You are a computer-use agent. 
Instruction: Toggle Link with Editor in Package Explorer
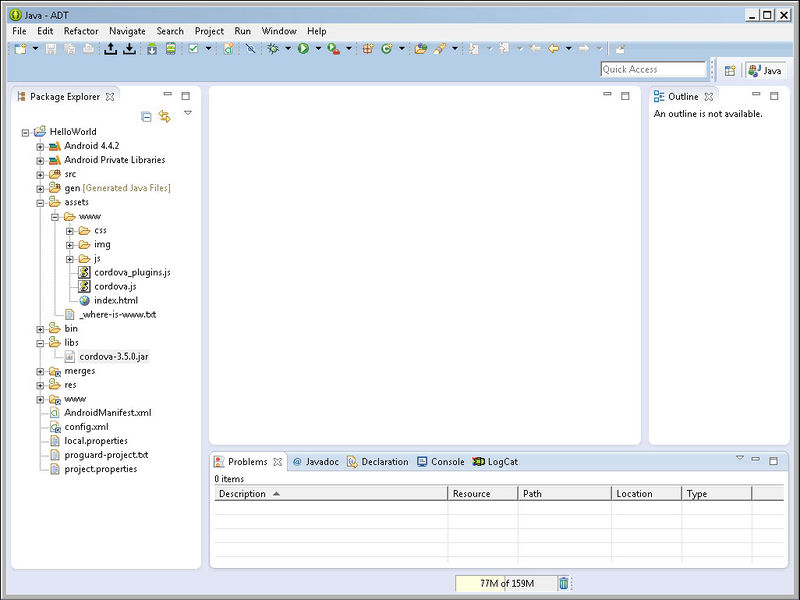164,116
